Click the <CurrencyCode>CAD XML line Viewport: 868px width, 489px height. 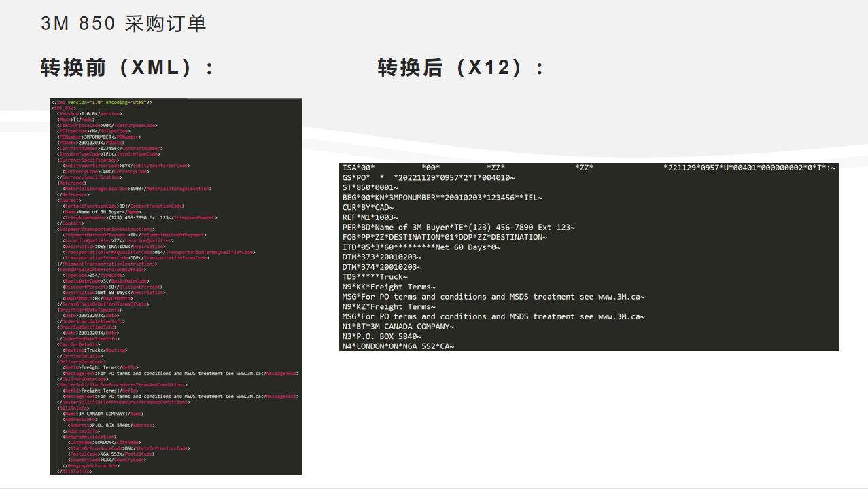[x=105, y=171]
